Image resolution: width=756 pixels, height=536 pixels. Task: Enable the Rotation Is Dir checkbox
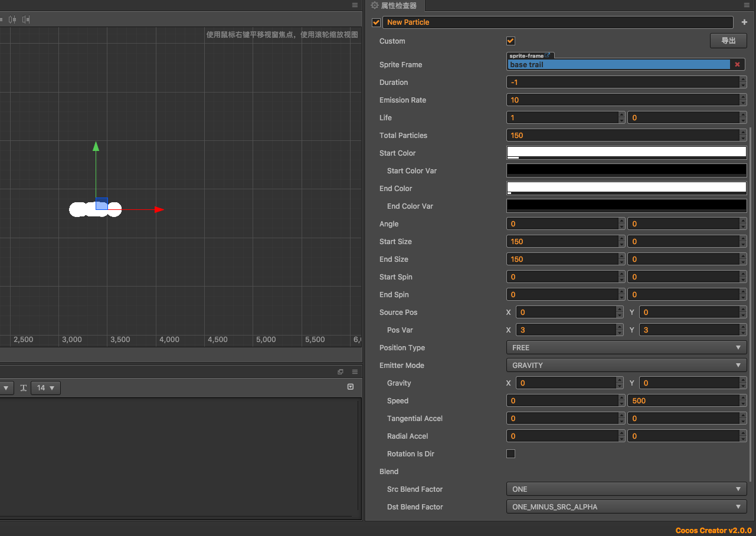click(x=511, y=453)
